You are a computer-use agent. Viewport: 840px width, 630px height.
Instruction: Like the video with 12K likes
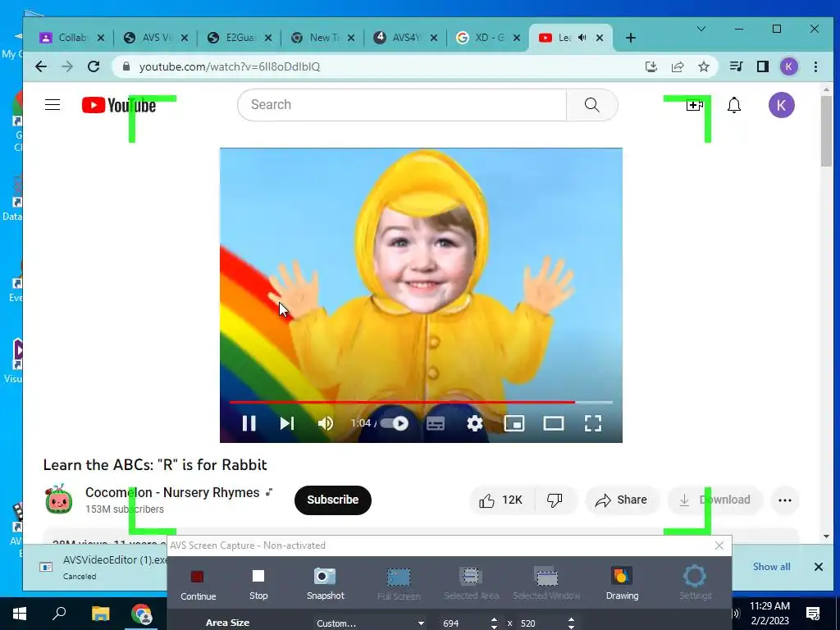[x=501, y=500]
